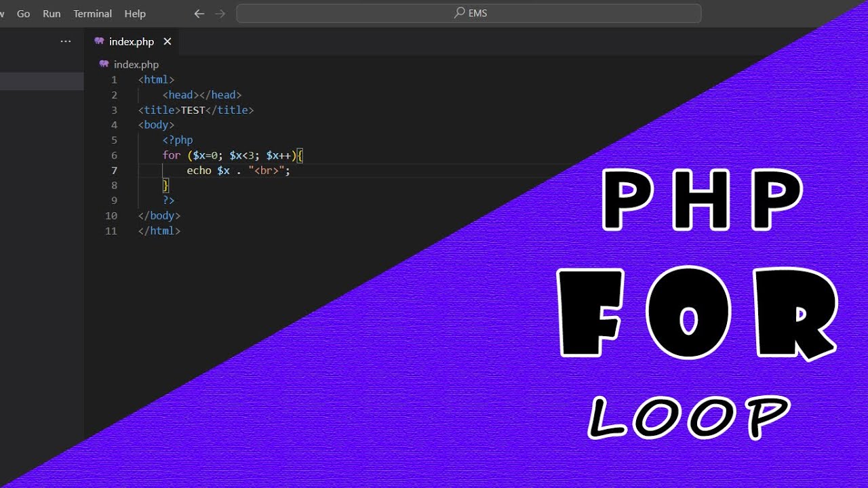Click the echo statement on line 7
868x488 pixels.
(238, 171)
